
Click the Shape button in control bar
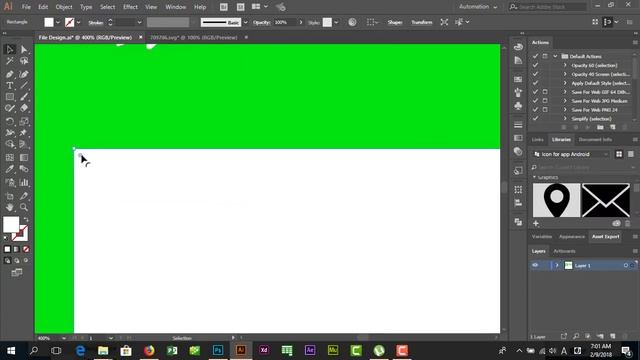[x=395, y=22]
